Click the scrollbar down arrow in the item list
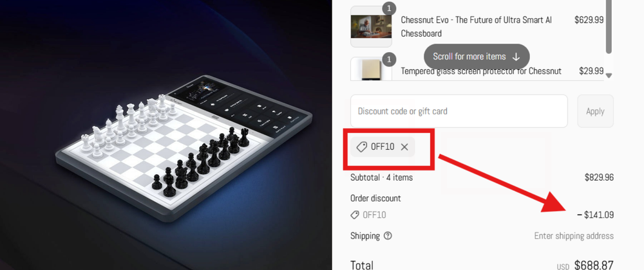 tap(609, 75)
